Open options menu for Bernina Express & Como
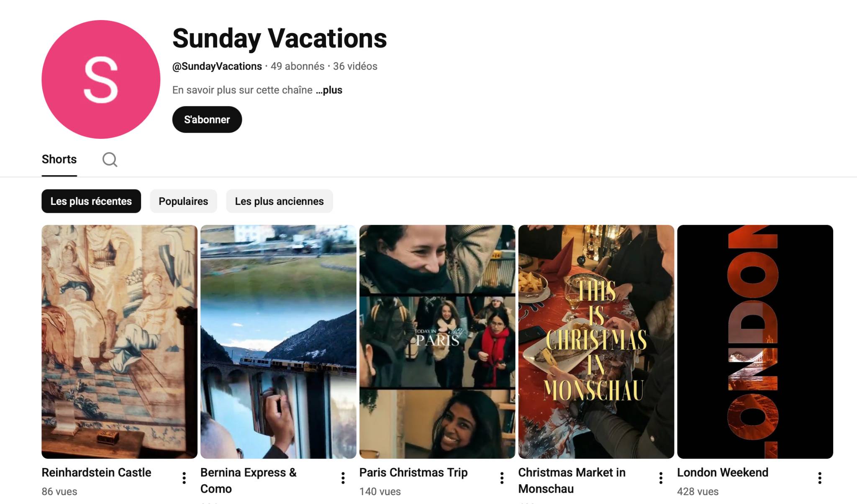857x504 pixels. click(x=343, y=478)
